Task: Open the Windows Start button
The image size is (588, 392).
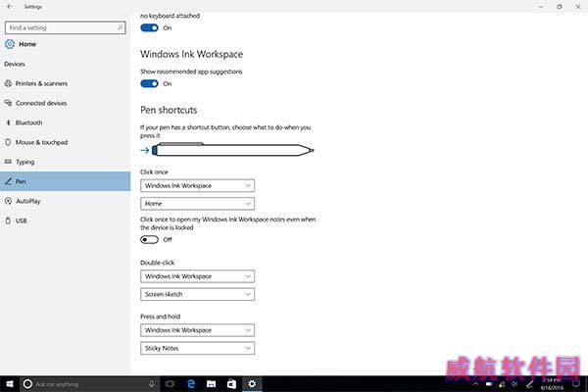Action: pyautogui.click(x=10, y=384)
